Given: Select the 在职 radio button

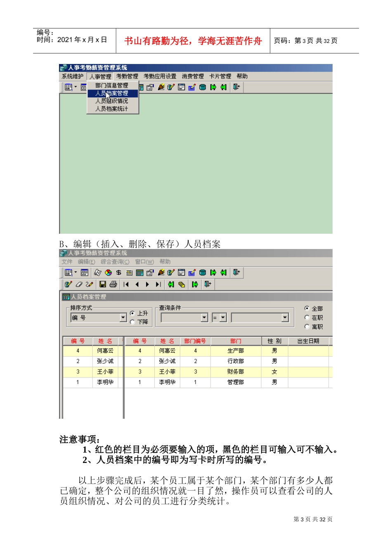Looking at the screenshot, I should [x=307, y=318].
